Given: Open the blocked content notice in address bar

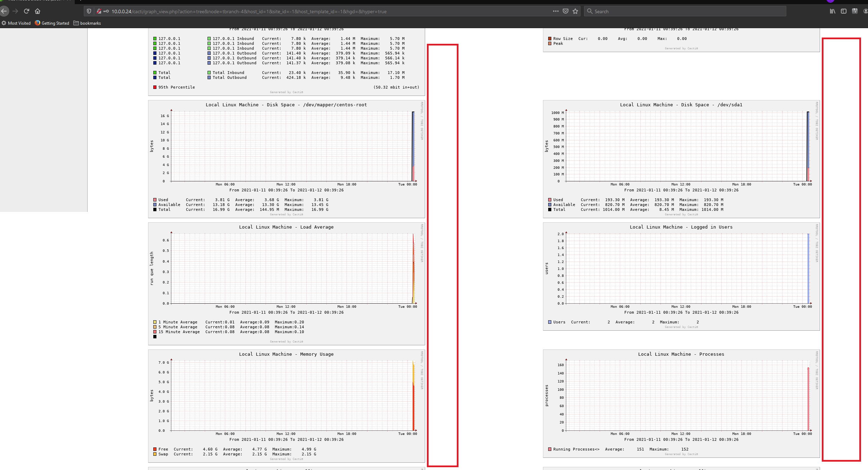Looking at the screenshot, I should [x=99, y=11].
